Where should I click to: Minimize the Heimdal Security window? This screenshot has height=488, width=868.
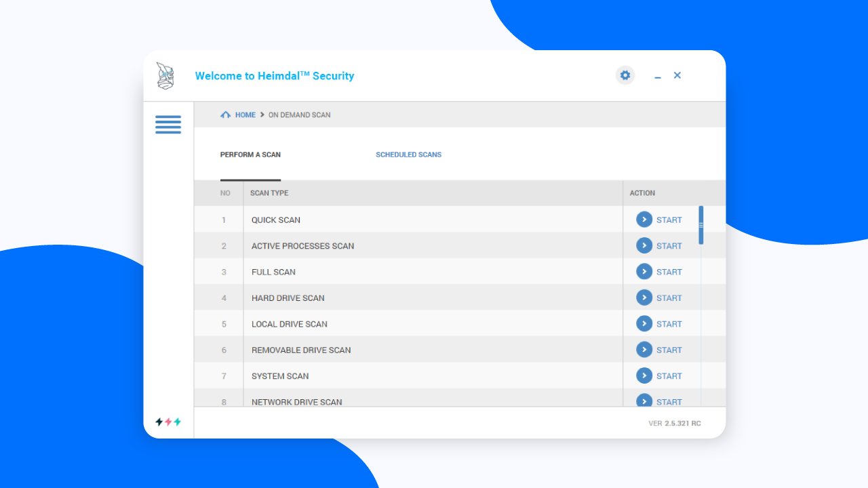click(x=658, y=77)
